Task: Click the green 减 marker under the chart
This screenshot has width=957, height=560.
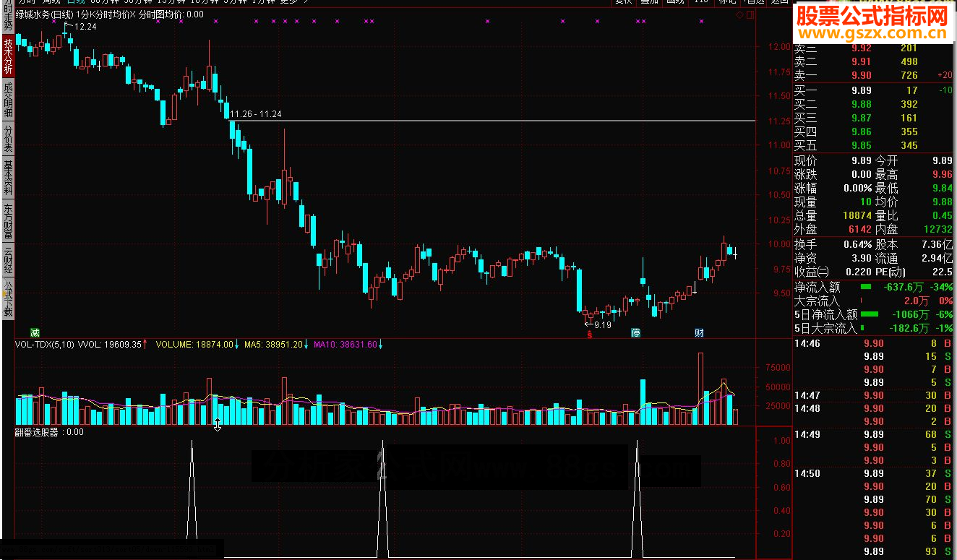Action: (35, 332)
